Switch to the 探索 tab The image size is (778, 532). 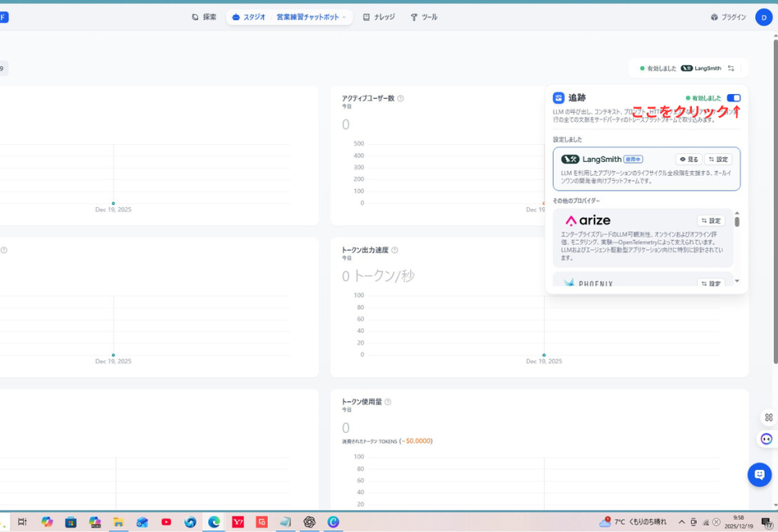coord(202,16)
